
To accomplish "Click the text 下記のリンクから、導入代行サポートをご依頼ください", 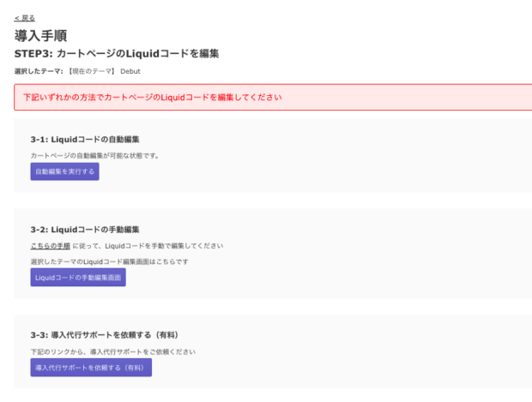I will 113,351.
